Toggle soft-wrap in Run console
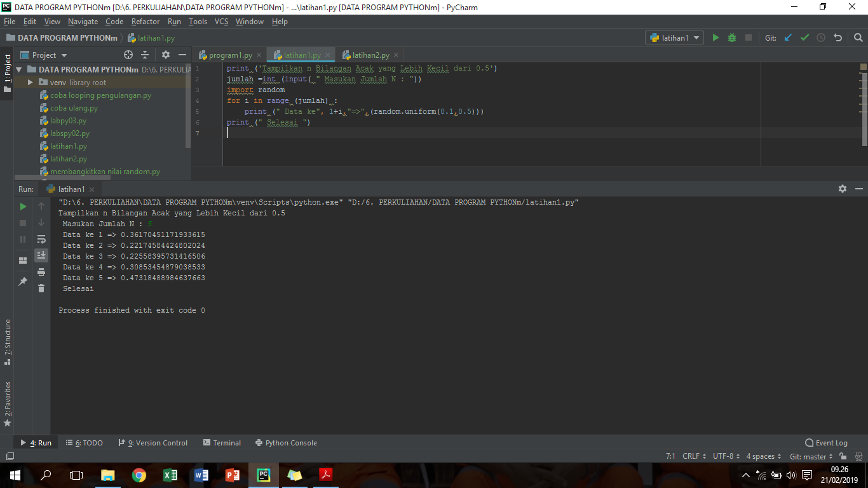The image size is (868, 488). tap(41, 239)
